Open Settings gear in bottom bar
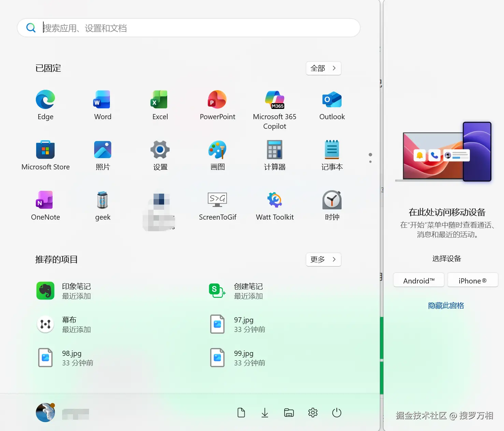The height and width of the screenshot is (431, 504). coord(313,413)
